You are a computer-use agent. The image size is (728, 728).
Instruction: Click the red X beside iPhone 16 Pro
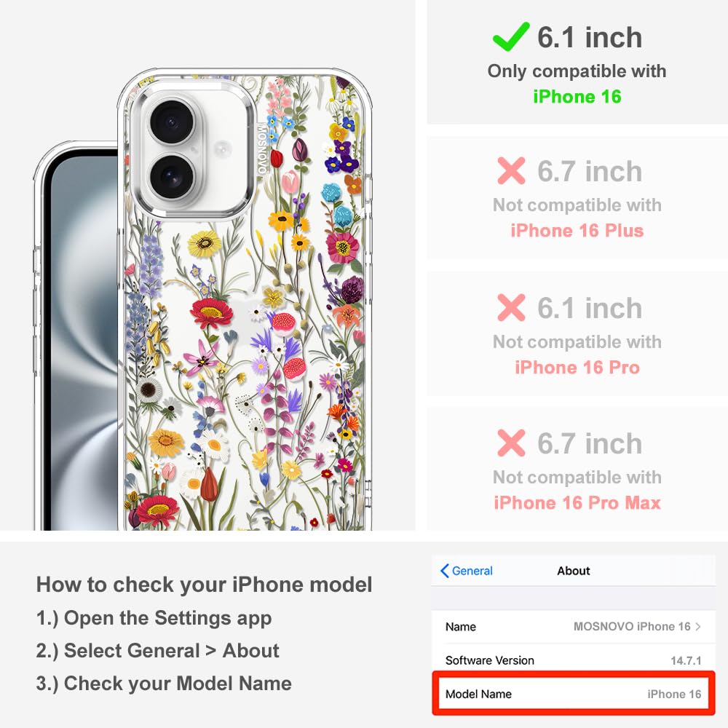coord(511,307)
